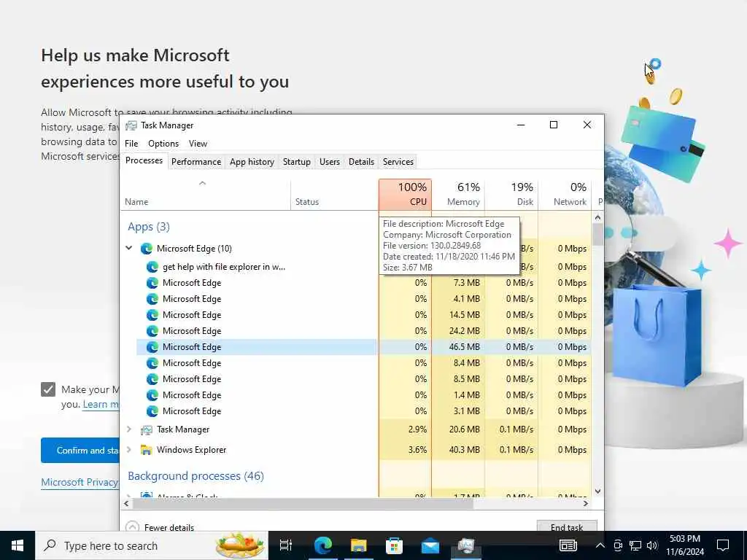Open the Windows Start menu
747x560 pixels.
coord(18,545)
